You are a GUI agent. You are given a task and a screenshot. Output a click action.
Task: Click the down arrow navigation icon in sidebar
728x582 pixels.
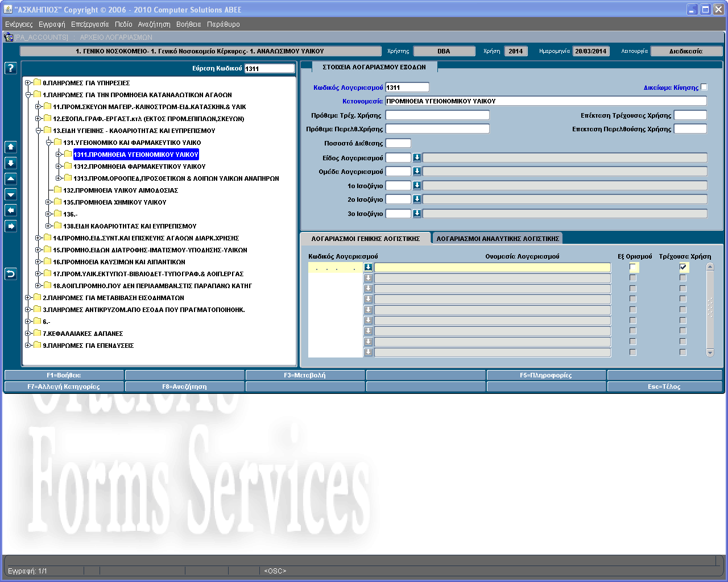[10, 163]
